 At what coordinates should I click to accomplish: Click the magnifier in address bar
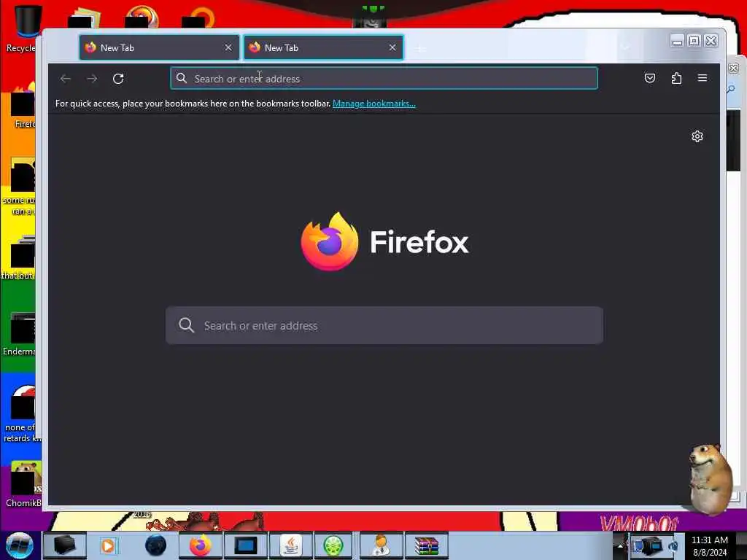(182, 78)
